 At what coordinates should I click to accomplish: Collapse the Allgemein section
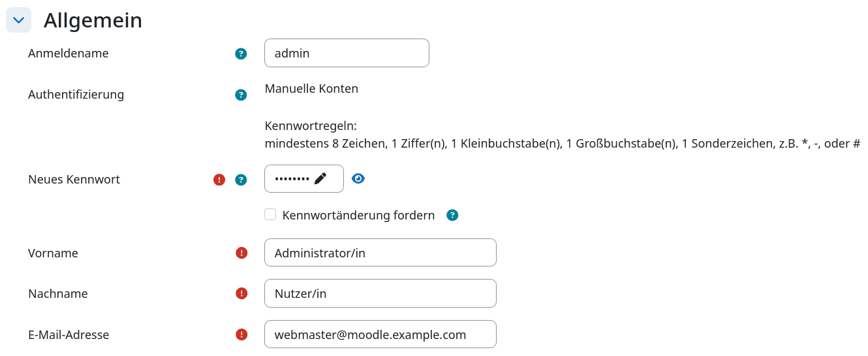(x=19, y=20)
